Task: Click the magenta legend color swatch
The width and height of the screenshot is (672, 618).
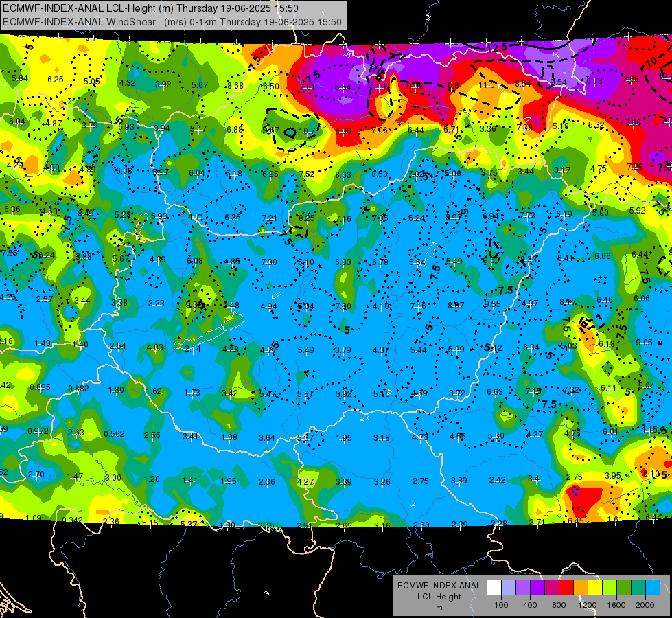Action: coord(552,588)
